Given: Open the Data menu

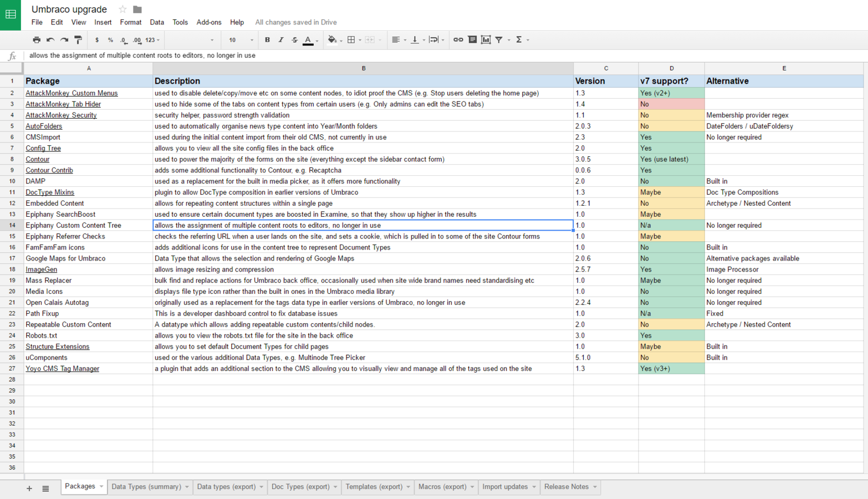Looking at the screenshot, I should point(157,23).
